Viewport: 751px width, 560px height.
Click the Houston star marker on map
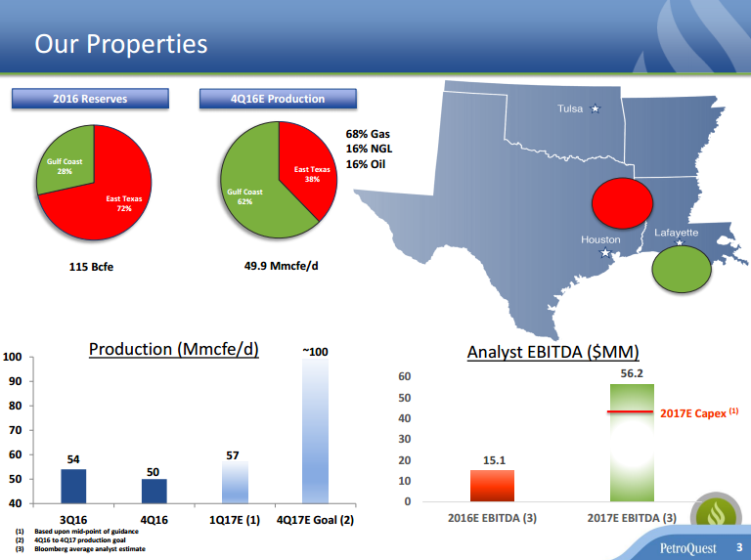coord(604,253)
